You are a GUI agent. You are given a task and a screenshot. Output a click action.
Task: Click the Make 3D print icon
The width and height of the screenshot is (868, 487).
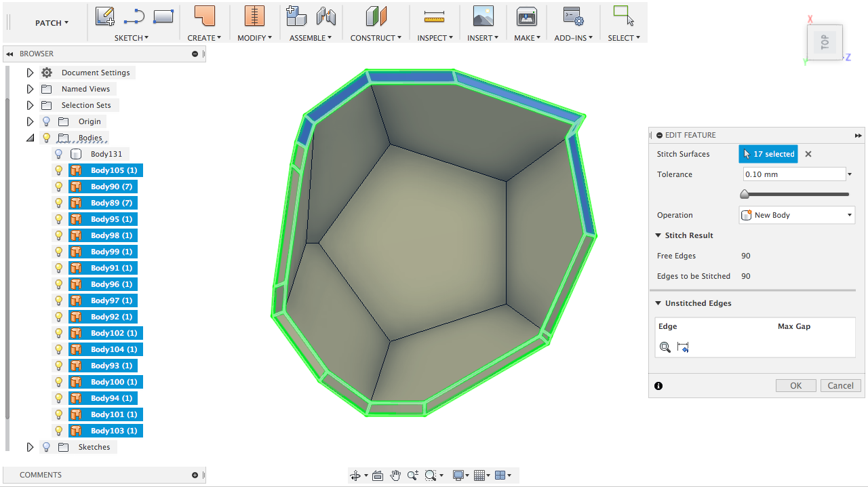click(x=527, y=16)
